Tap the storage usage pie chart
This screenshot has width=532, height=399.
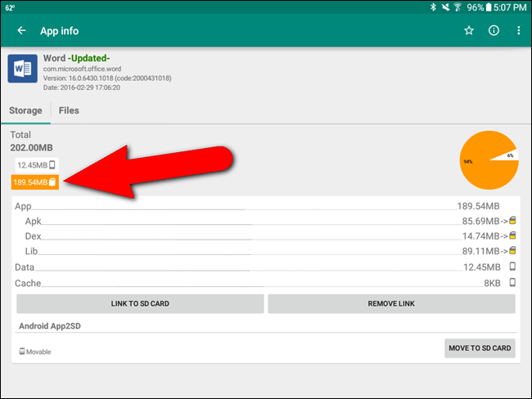[489, 160]
